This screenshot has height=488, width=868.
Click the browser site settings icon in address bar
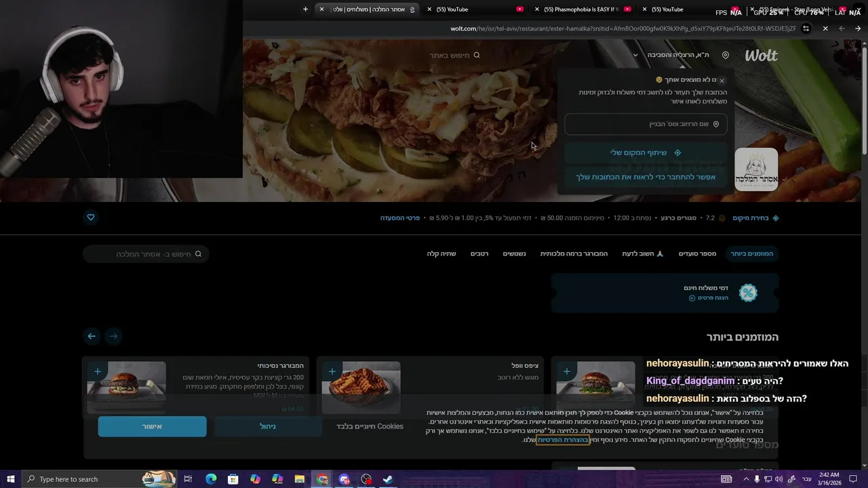806,28
